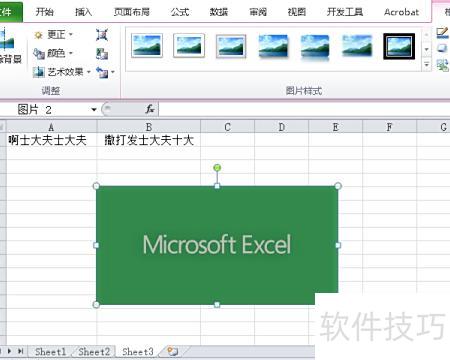Screen dimensions: 450x360
Task: Click the round cancel button in formula bar
Action: pyautogui.click(x=107, y=109)
